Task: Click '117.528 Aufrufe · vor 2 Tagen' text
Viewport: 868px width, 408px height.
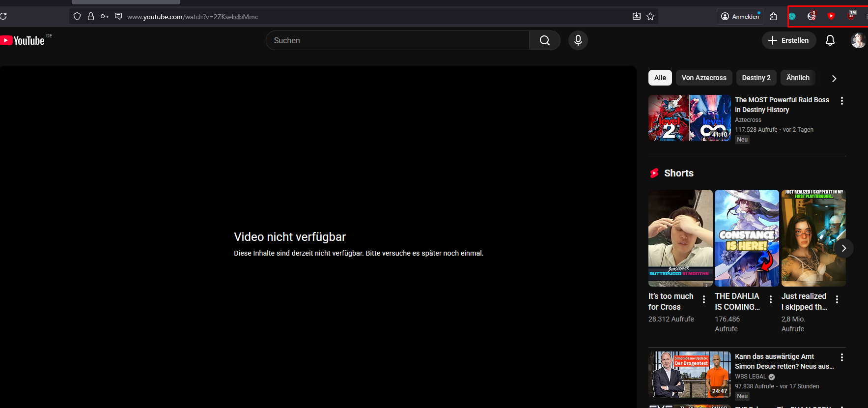Action: point(774,130)
